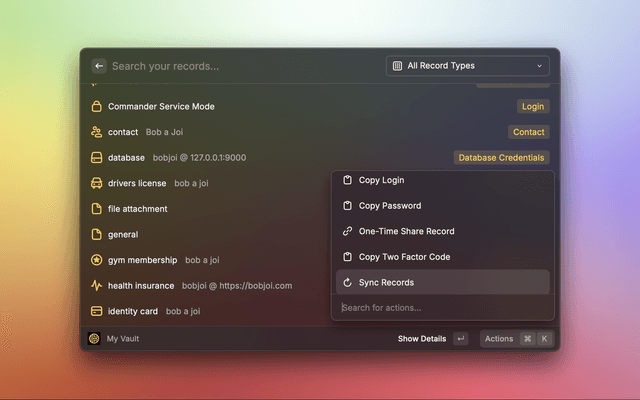Click the lock icon for Commander Service Mode

tap(97, 106)
